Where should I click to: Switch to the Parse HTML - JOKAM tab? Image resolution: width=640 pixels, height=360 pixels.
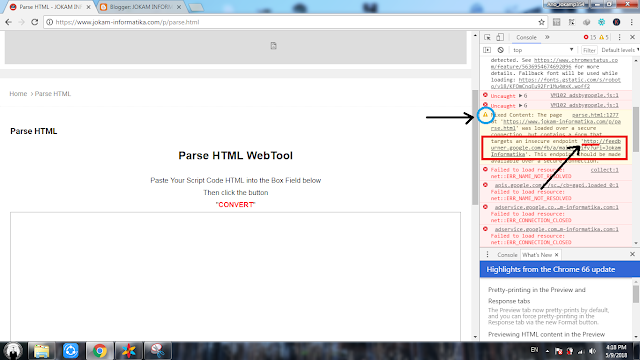coord(50,7)
